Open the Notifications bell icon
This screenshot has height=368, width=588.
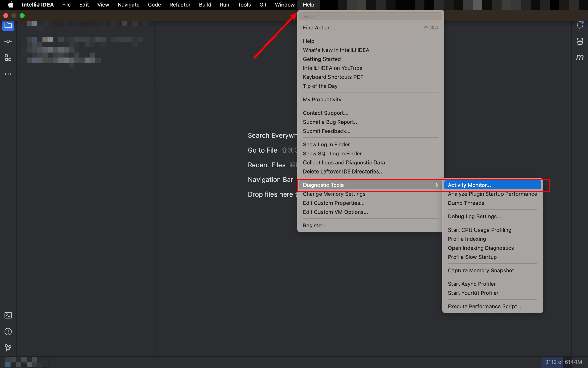[x=580, y=25]
